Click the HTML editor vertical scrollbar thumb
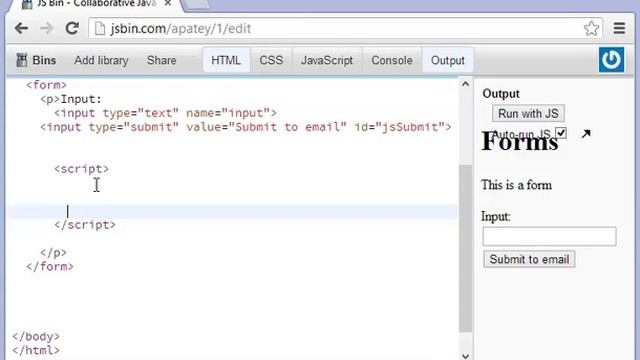This screenshot has width=640, height=360. (465, 248)
